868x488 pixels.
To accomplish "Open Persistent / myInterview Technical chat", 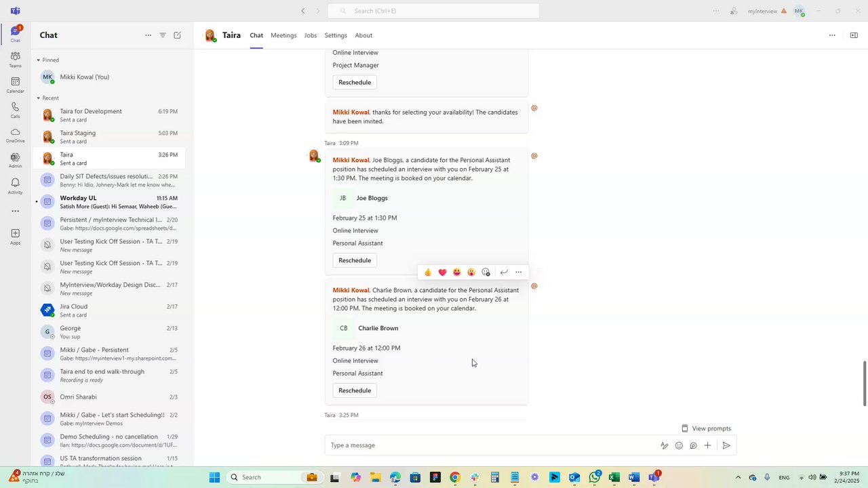I will pos(108,223).
